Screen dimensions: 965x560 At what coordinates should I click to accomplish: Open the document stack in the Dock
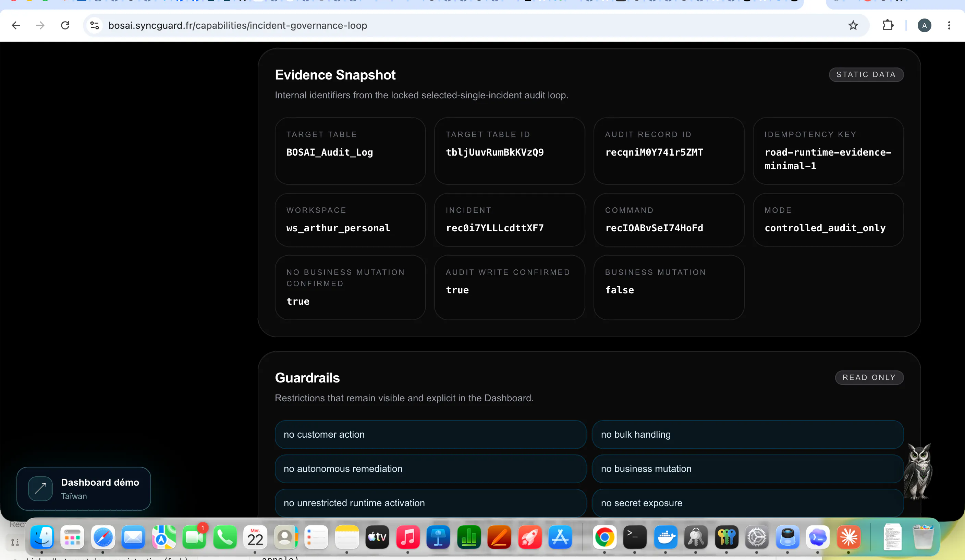click(x=893, y=537)
